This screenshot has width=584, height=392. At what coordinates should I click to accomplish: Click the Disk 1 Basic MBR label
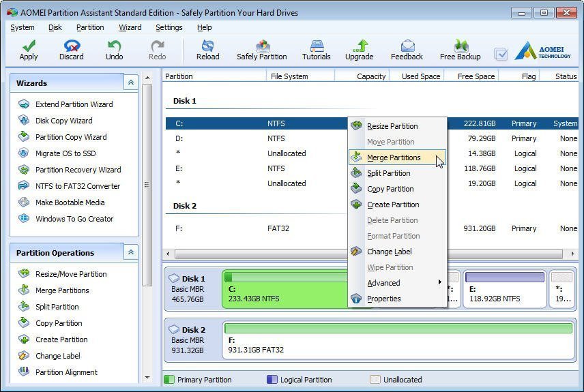point(192,289)
